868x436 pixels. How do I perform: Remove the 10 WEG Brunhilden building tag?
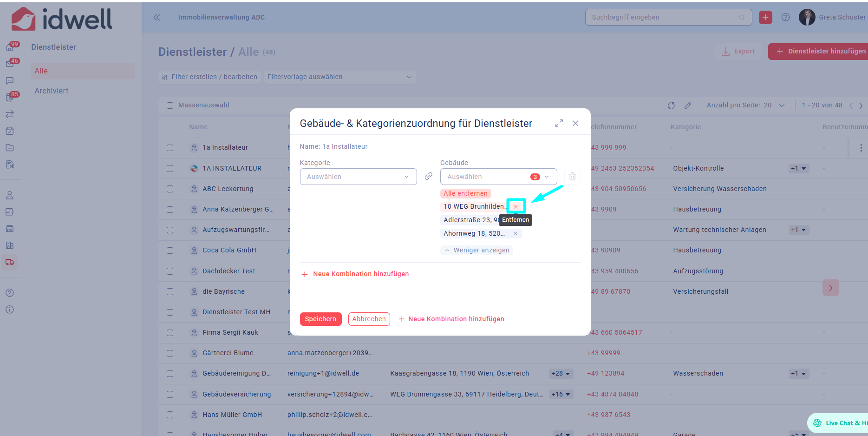(516, 207)
